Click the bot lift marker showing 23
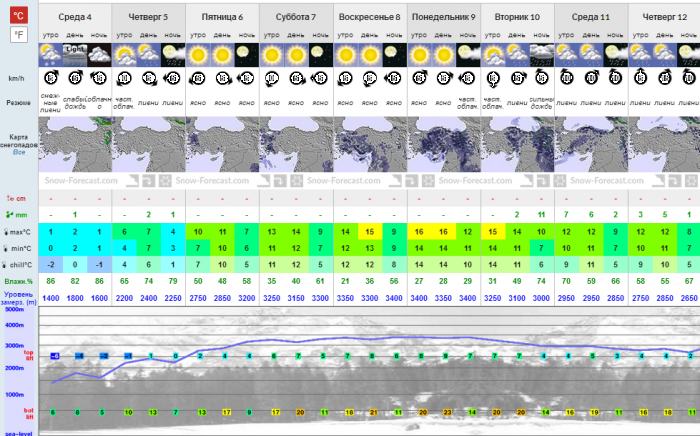Viewport: 700px width, 436px height. tap(447, 412)
